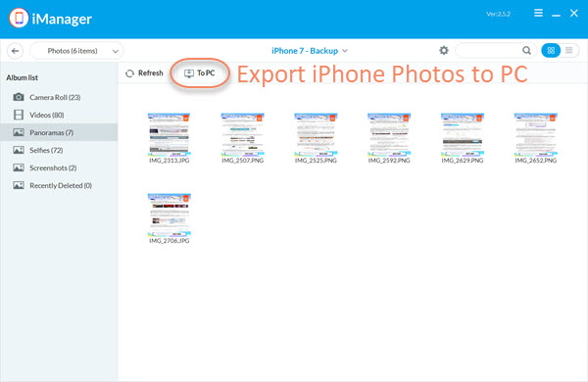This screenshot has height=382, width=588.
Task: Click the Ver:2.5.2 version label
Action: coord(498,14)
